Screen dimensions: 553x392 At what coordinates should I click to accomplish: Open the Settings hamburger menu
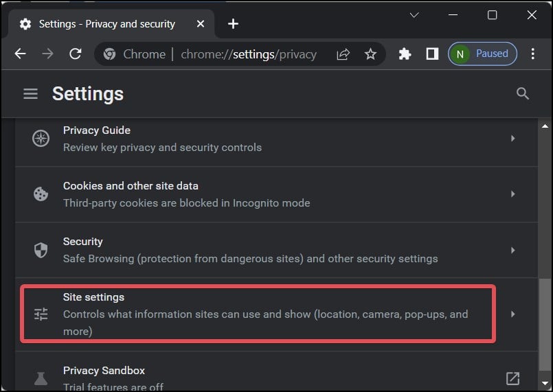(x=31, y=94)
